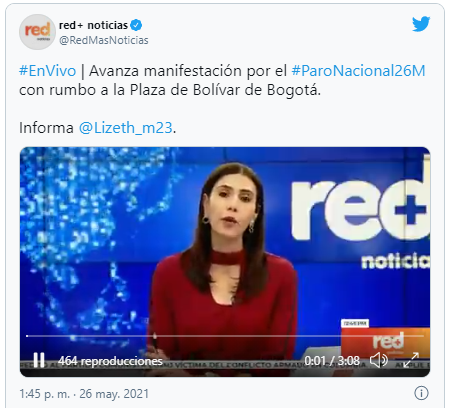Image resolution: width=454 pixels, height=408 pixels.
Task: Open the tweet timestamp 1:45 p. m.
Action: click(x=44, y=394)
